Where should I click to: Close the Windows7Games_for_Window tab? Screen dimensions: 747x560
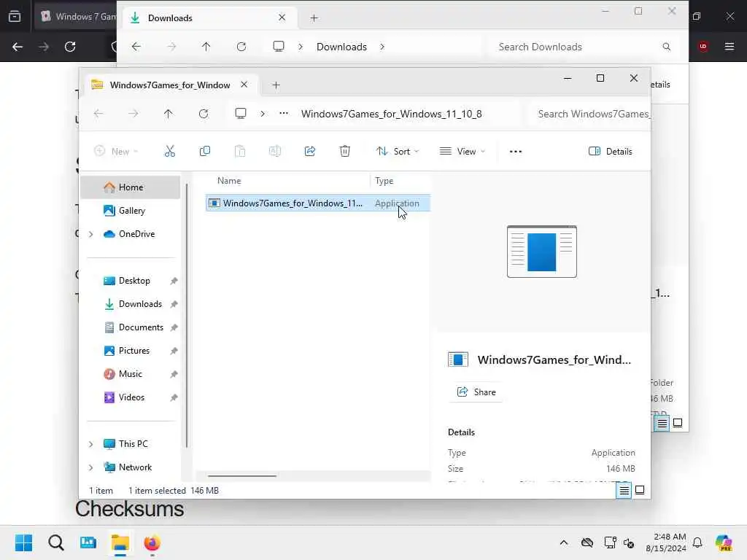(244, 85)
